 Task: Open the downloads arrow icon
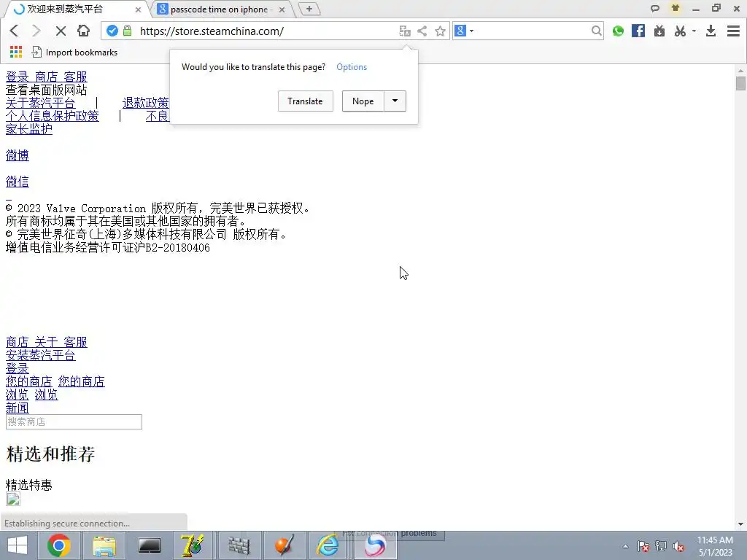(711, 31)
